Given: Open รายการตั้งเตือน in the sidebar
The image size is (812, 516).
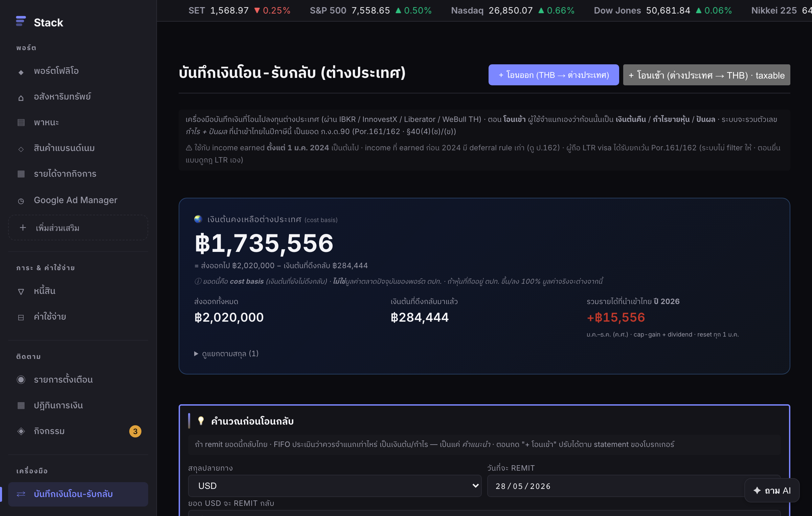Looking at the screenshot, I should click(x=78, y=380).
